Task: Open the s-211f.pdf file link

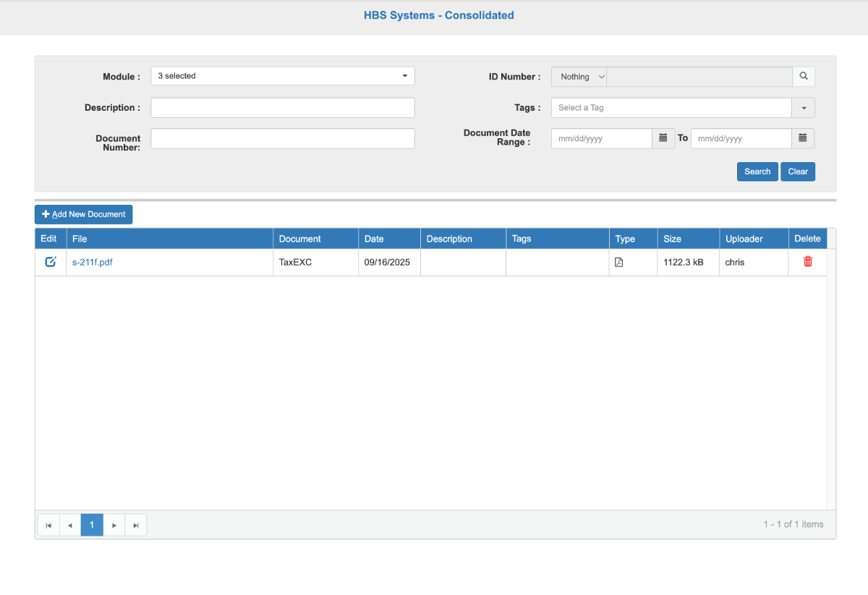Action: [92, 262]
